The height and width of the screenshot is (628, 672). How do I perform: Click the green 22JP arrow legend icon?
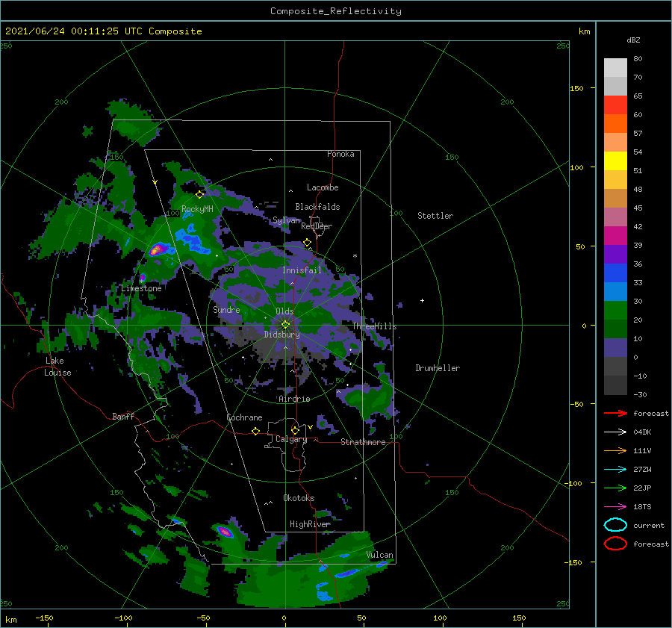coord(615,488)
